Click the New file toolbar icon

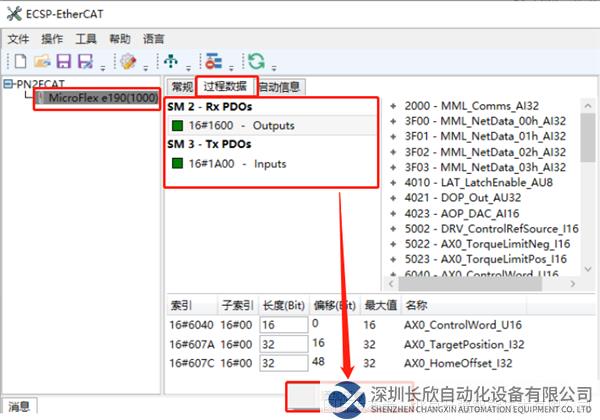(17, 62)
